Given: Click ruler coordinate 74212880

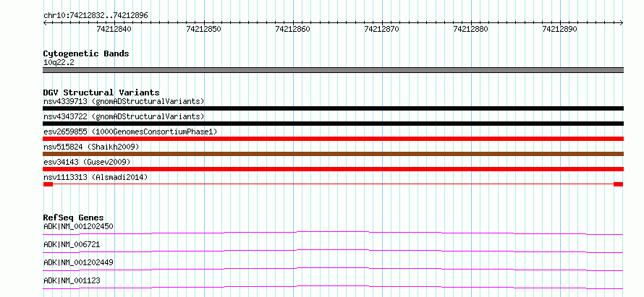Looking at the screenshot, I should (470, 29).
